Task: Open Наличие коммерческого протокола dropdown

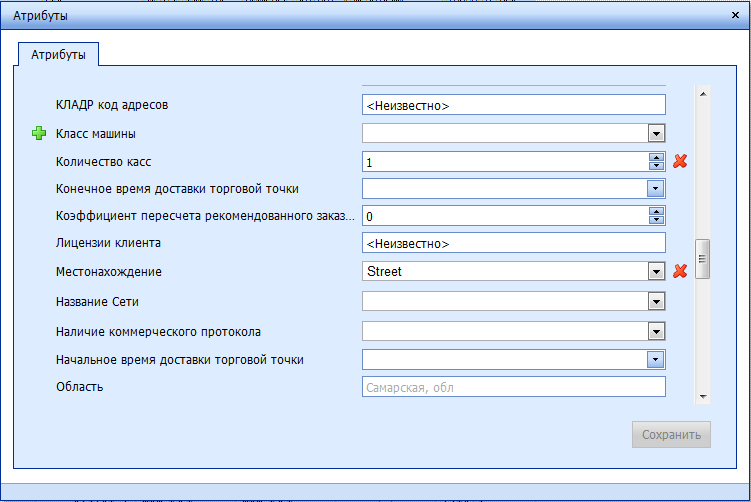Action: click(x=656, y=331)
